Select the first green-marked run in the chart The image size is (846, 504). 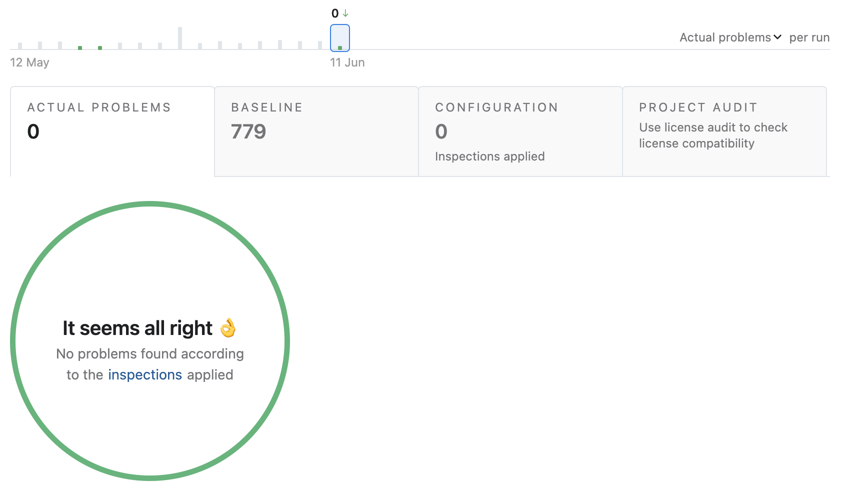point(80,47)
